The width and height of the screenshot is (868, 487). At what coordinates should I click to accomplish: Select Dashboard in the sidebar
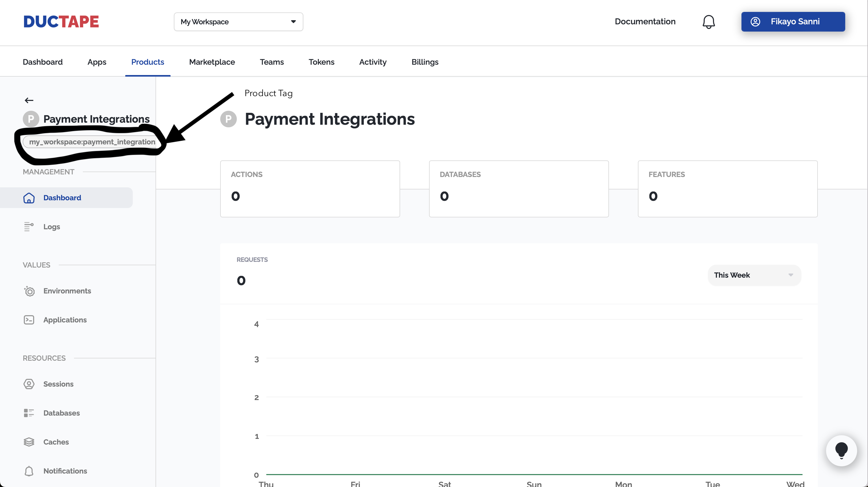[x=66, y=198]
